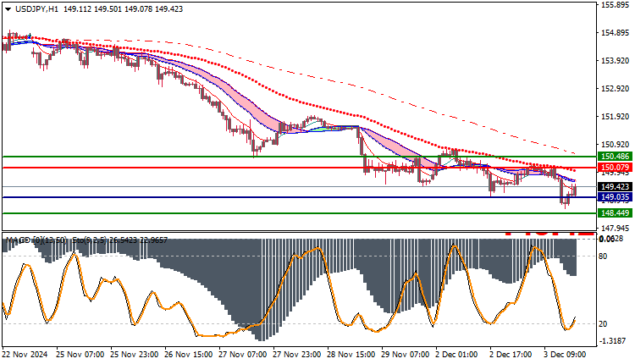Viewport: 635px width, 364px height.
Task: Select the green 148.449 price level label
Action: (615, 213)
